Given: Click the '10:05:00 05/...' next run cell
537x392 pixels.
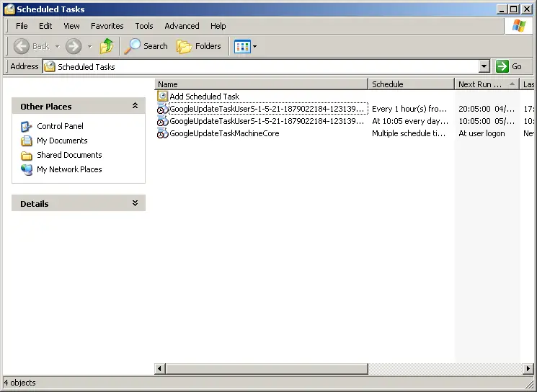Looking at the screenshot, I should (x=487, y=121).
